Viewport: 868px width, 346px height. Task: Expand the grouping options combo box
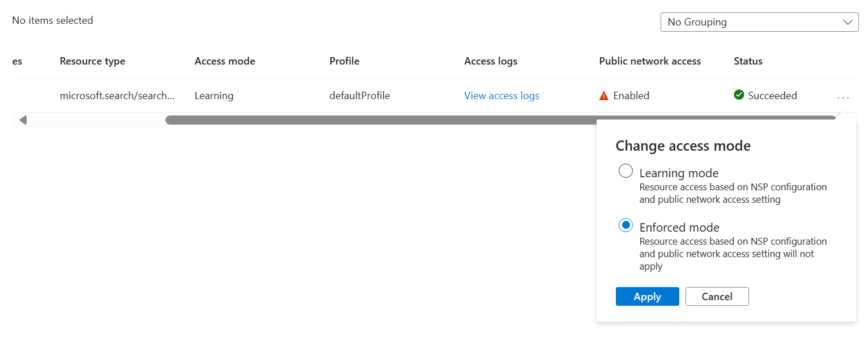click(x=759, y=22)
